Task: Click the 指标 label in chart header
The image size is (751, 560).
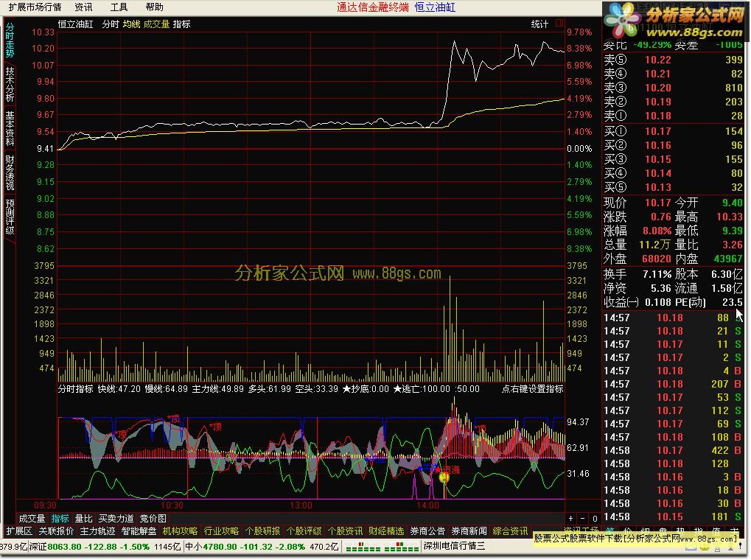Action: 181,24
